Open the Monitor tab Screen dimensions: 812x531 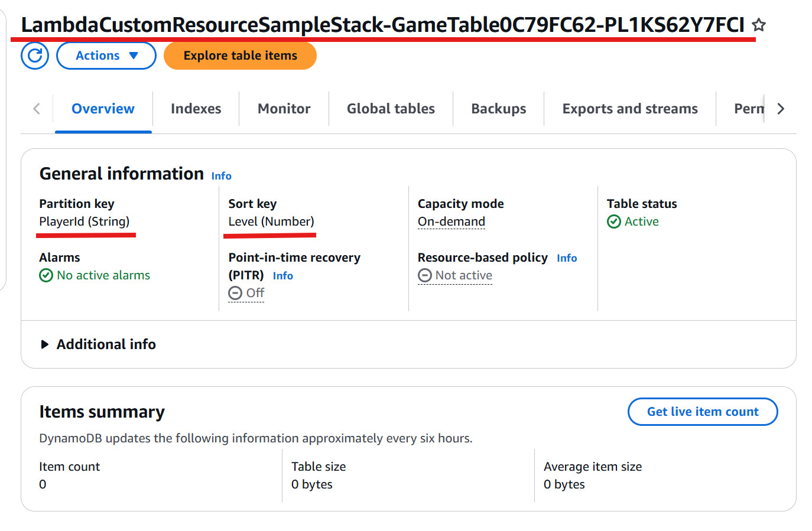[284, 109]
